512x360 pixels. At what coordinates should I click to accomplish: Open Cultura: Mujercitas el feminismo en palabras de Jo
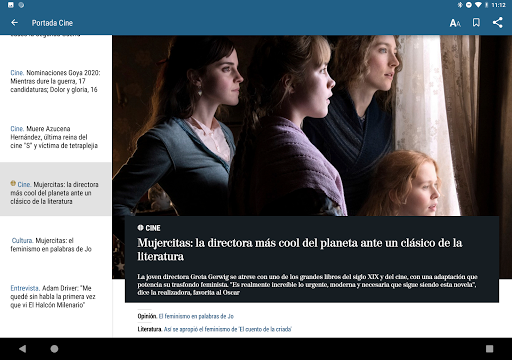51,245
